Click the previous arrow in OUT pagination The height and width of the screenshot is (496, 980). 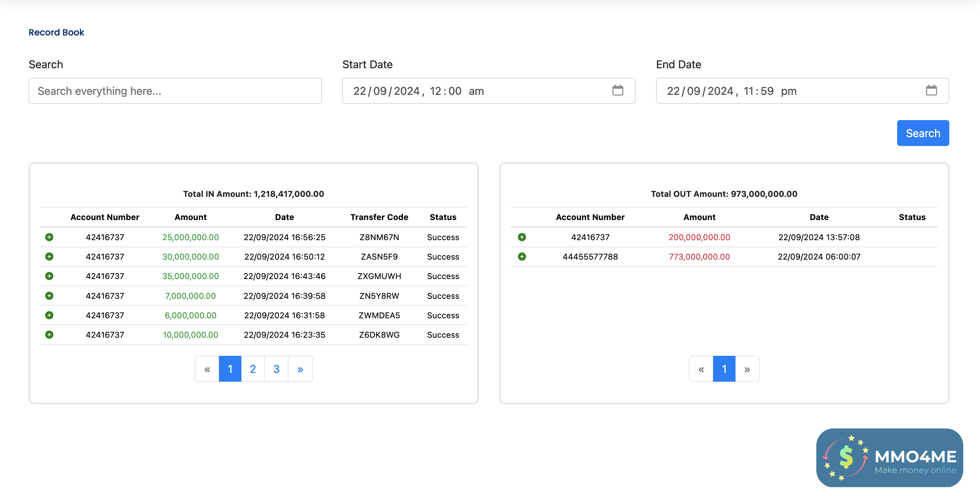pos(701,369)
